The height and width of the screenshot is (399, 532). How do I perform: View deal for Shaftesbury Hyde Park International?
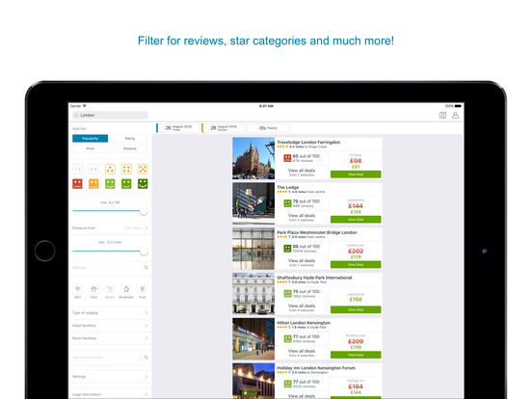[356, 309]
